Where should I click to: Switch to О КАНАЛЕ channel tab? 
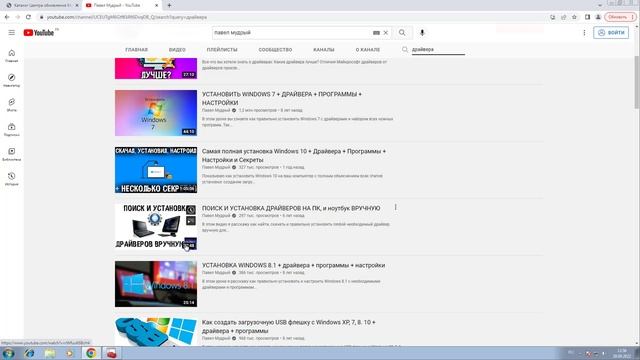(368, 50)
